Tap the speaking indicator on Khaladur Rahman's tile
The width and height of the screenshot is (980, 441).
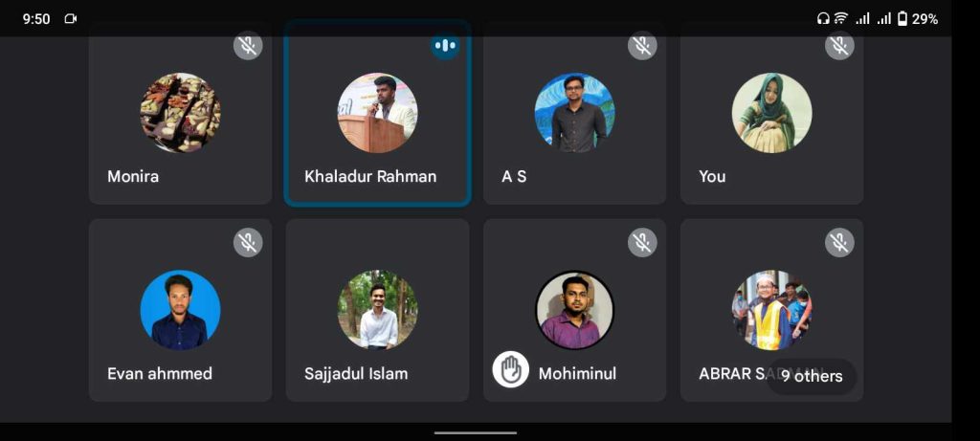[x=445, y=45]
